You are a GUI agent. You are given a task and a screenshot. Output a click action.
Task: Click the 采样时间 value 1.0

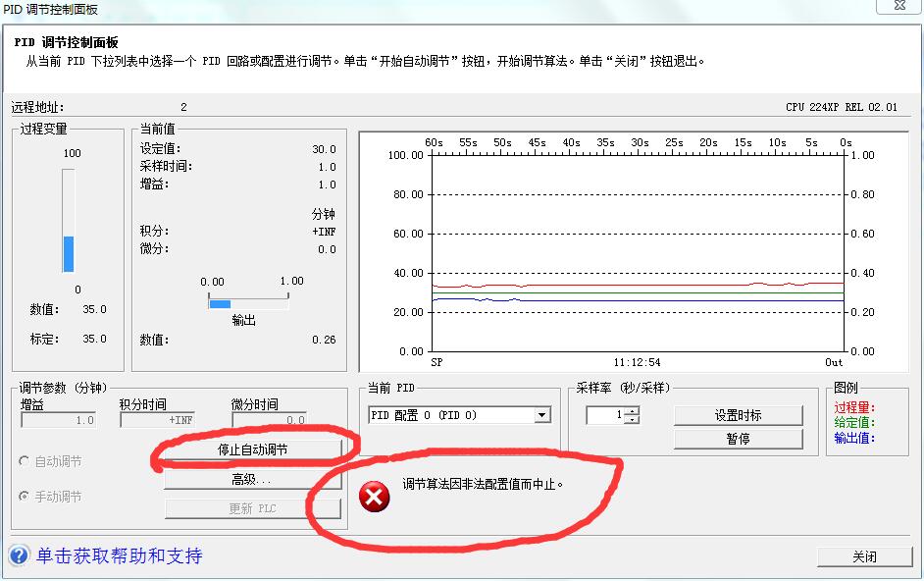pos(327,167)
